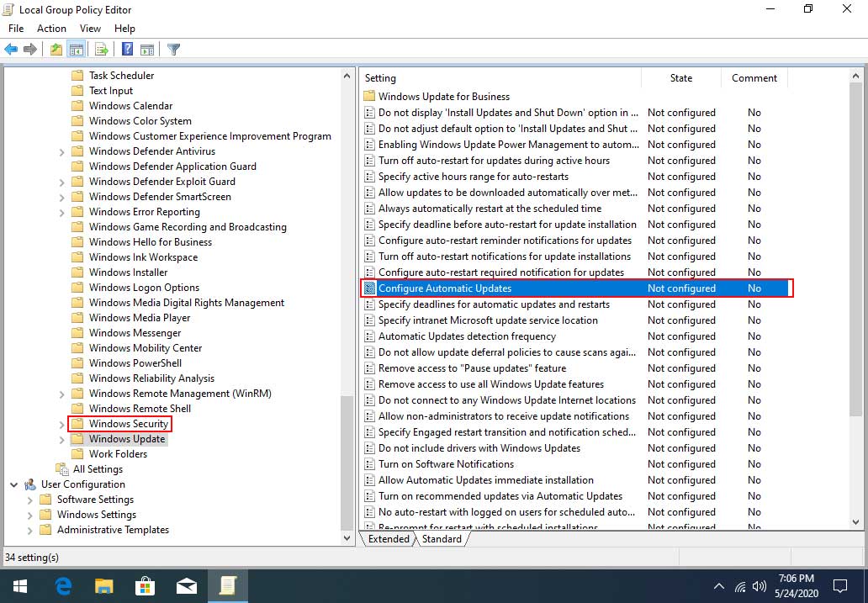Expand the Windows Defender Exploit Guard node

62,182
